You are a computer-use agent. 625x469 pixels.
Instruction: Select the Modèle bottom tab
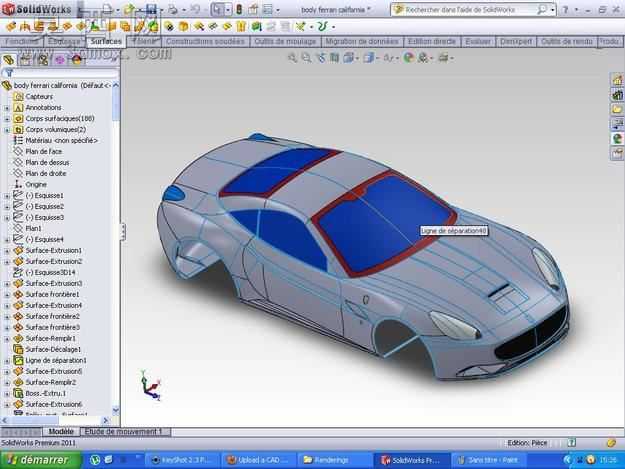point(61,432)
